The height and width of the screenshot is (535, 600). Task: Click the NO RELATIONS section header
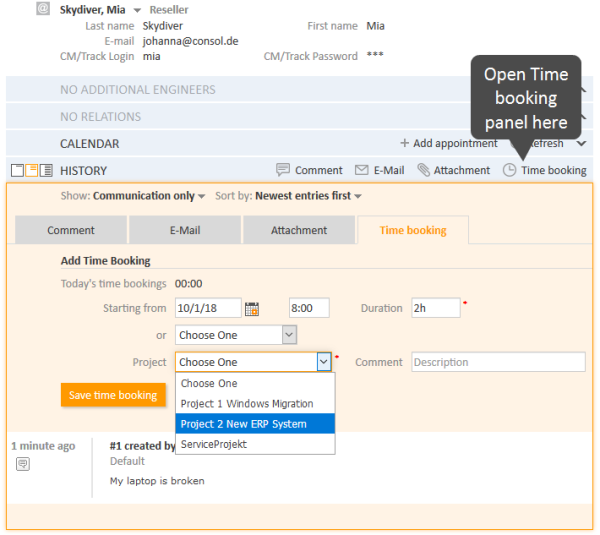(101, 117)
